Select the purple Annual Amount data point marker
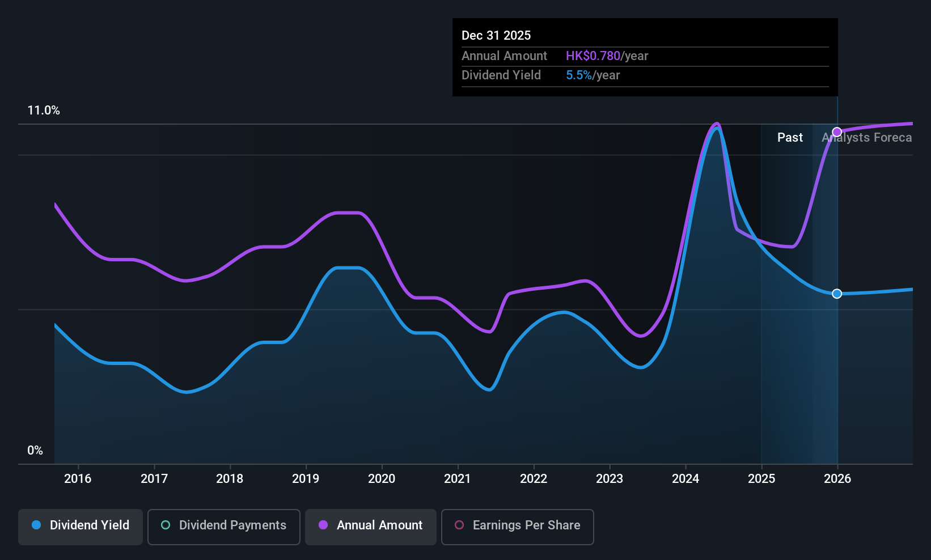 click(837, 132)
